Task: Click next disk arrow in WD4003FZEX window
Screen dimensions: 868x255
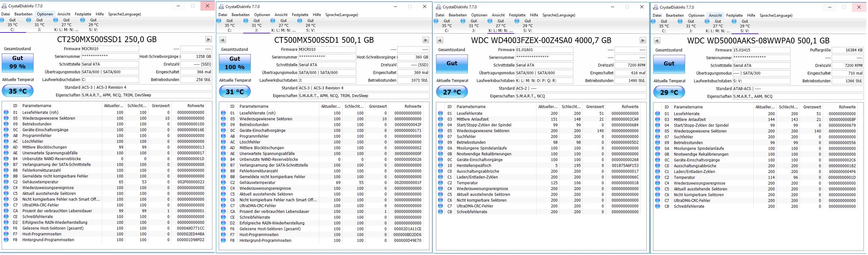Action: coord(642,41)
